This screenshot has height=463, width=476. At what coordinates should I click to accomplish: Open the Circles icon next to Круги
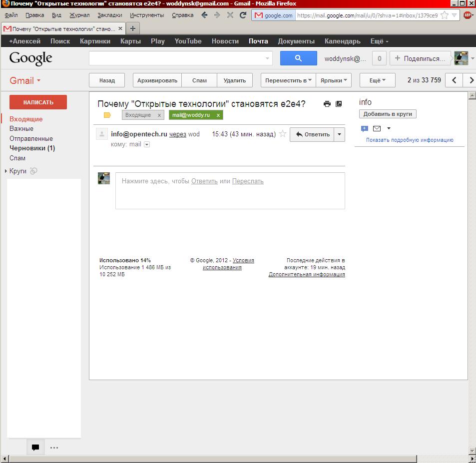click(x=33, y=171)
